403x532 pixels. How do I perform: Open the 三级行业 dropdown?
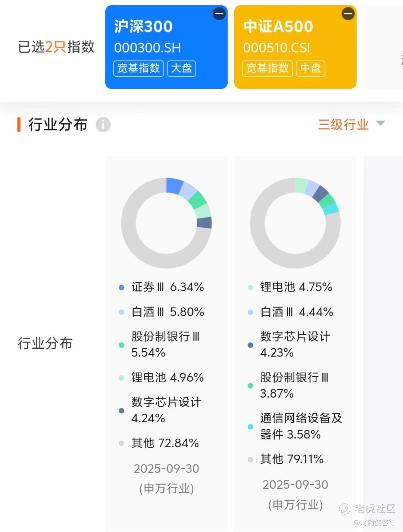click(343, 124)
